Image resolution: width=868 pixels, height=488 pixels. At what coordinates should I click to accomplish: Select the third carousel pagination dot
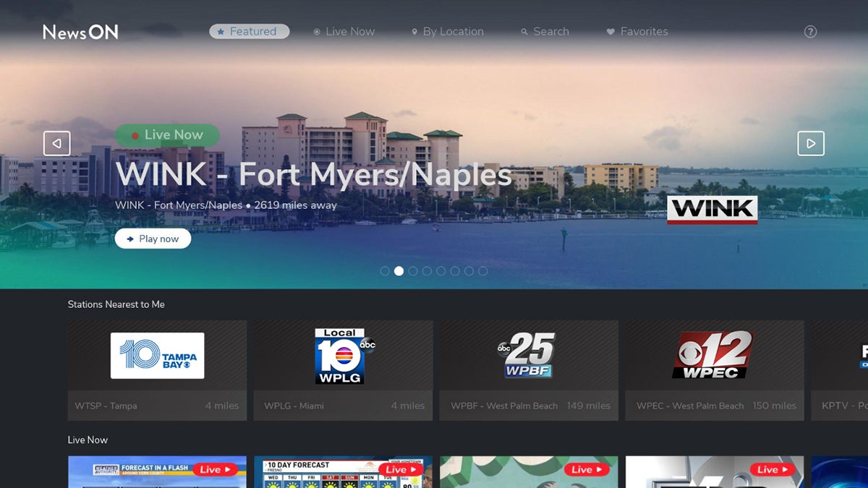(413, 271)
